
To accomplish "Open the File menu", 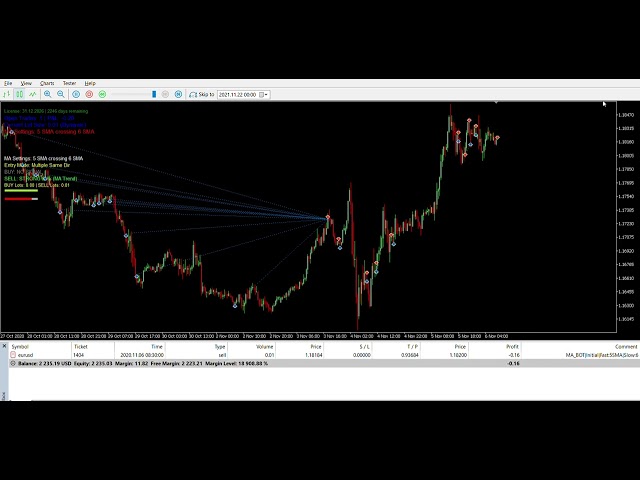I will click(x=8, y=83).
